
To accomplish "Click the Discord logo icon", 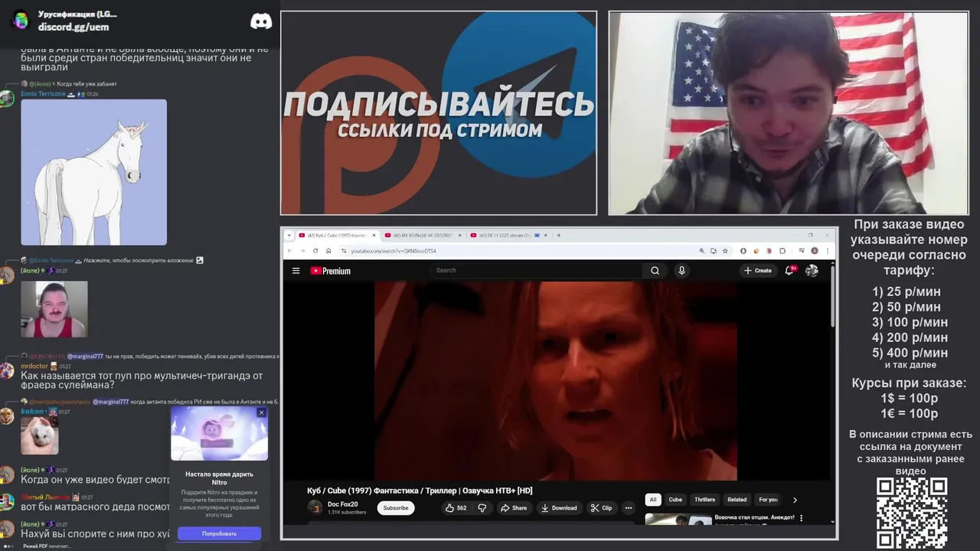I will (261, 21).
